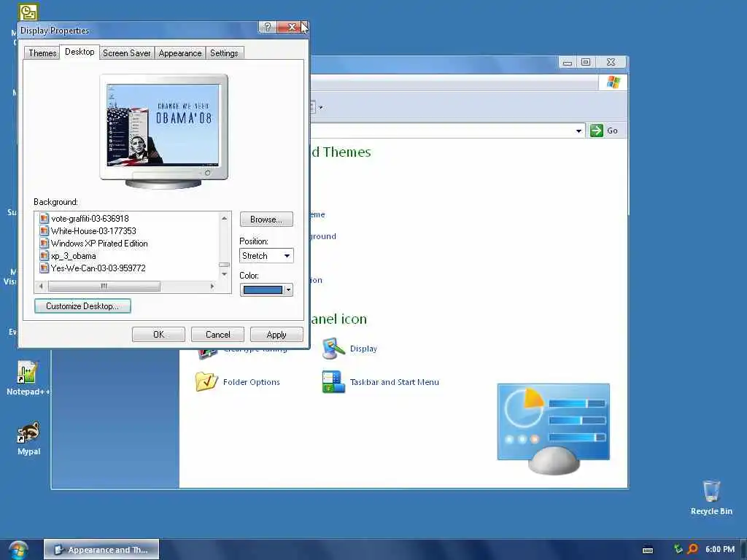
Task: Click the icon next to vote-graffiti-03-636918
Action: [44, 219]
